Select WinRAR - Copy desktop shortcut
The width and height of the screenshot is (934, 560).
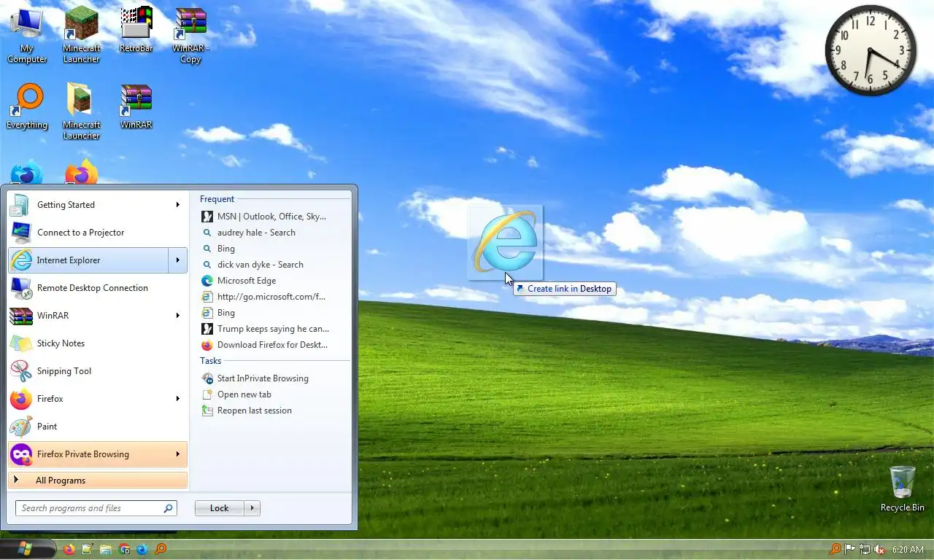(190, 34)
